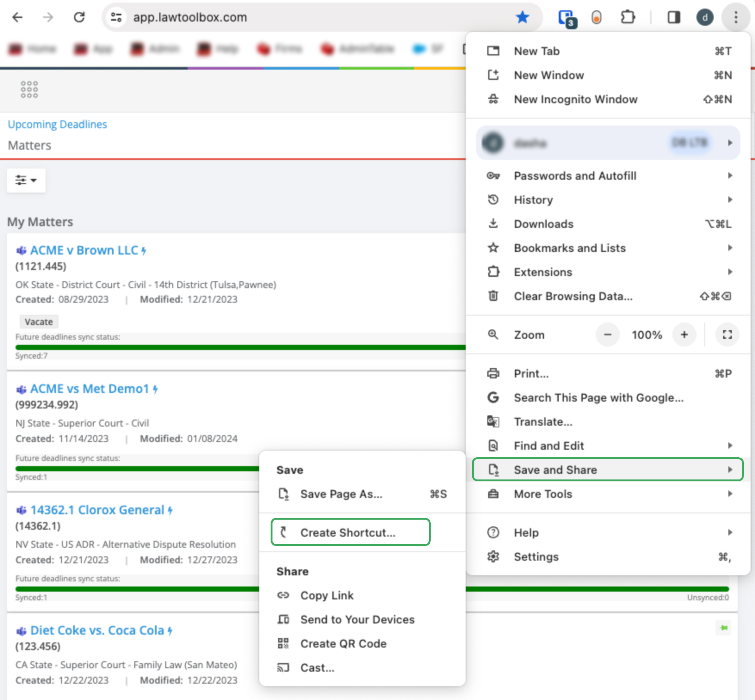Select Translate menu item
The height and width of the screenshot is (700, 755).
[608, 422]
